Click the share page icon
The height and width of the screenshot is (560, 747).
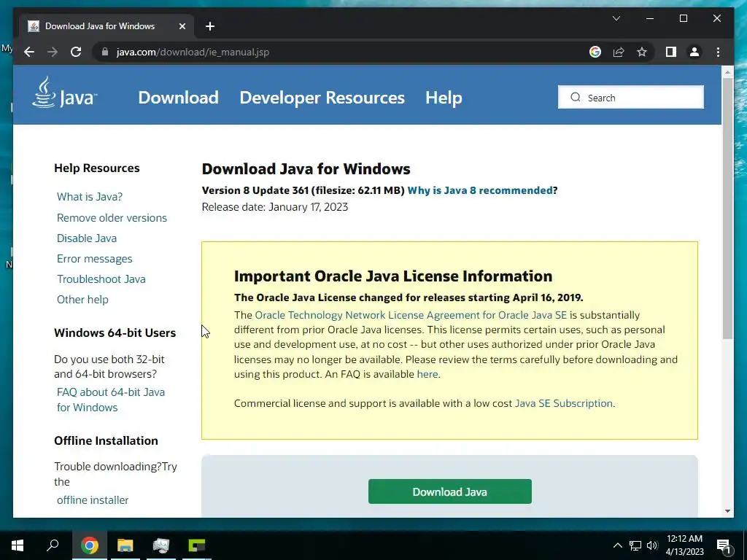click(619, 52)
